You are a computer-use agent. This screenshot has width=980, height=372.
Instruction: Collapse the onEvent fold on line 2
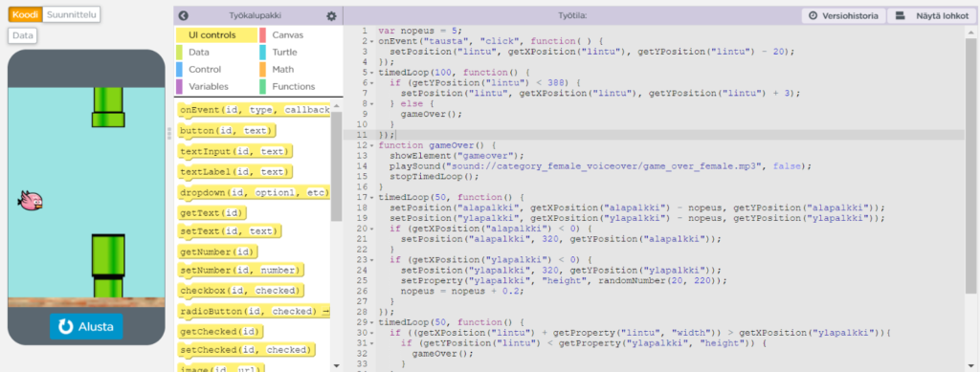pos(372,41)
